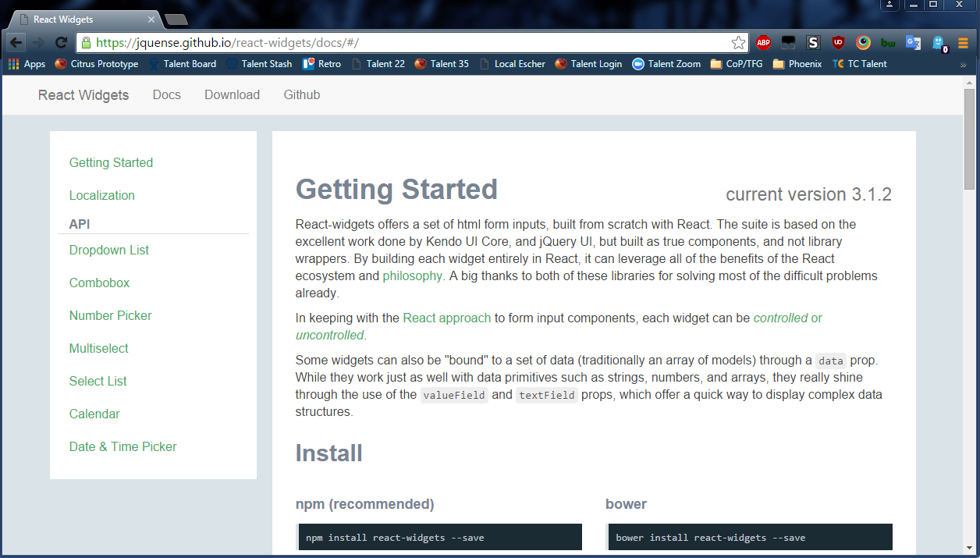Click the bower install code block
980x558 pixels.
click(751, 537)
